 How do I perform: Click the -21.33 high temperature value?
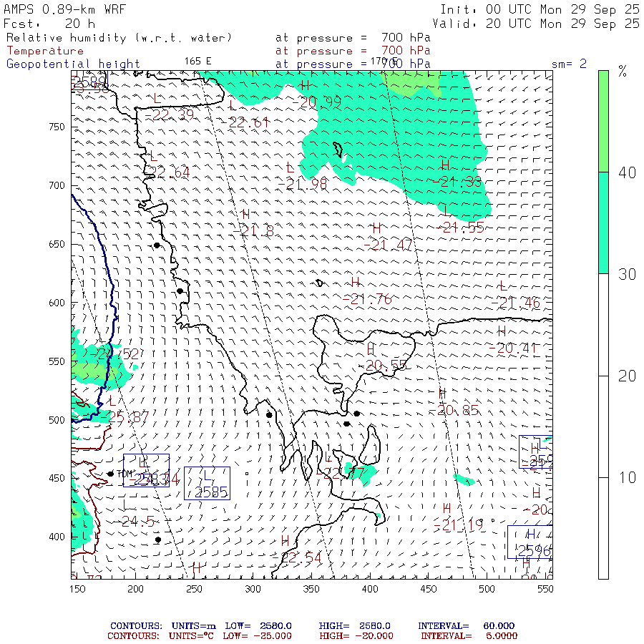pyautogui.click(x=457, y=182)
